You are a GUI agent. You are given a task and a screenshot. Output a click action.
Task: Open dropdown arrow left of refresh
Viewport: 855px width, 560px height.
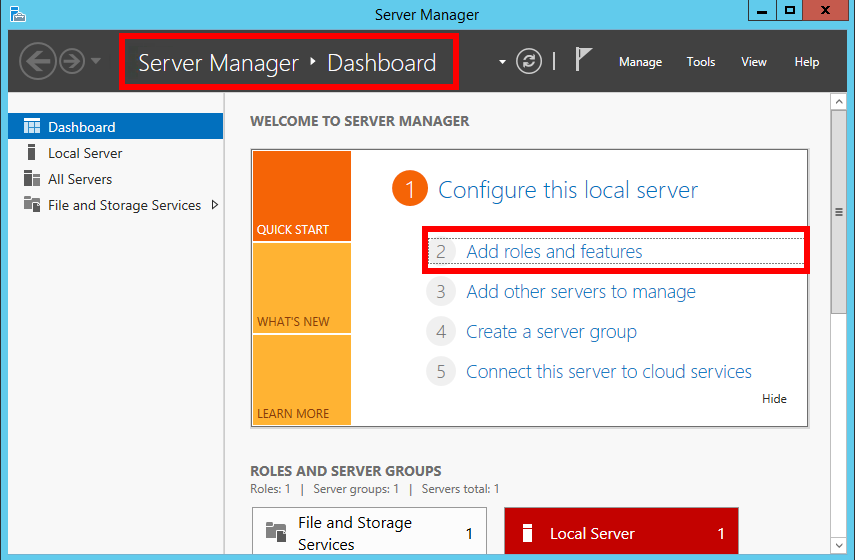pos(502,62)
